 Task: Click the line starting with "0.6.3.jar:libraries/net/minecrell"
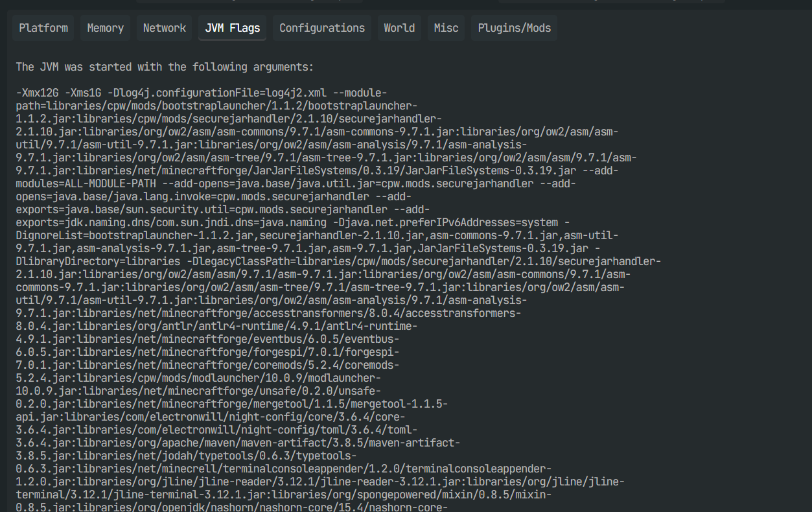[x=284, y=469]
